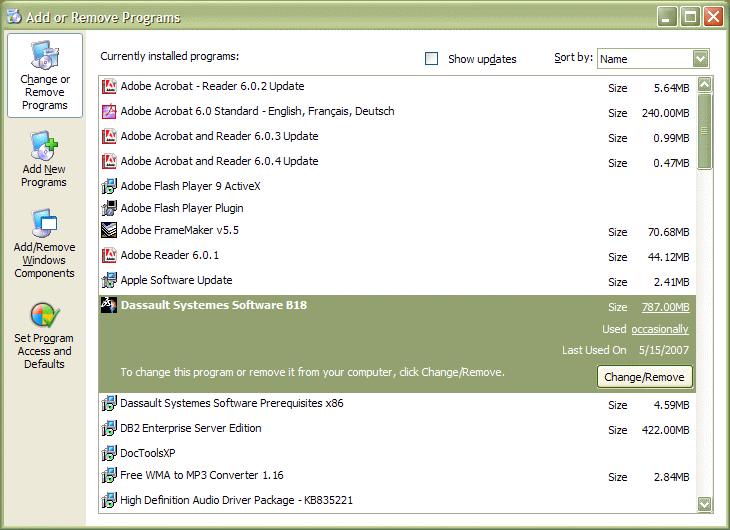Click Adobe Flash Player Plugin icon

click(x=109, y=208)
